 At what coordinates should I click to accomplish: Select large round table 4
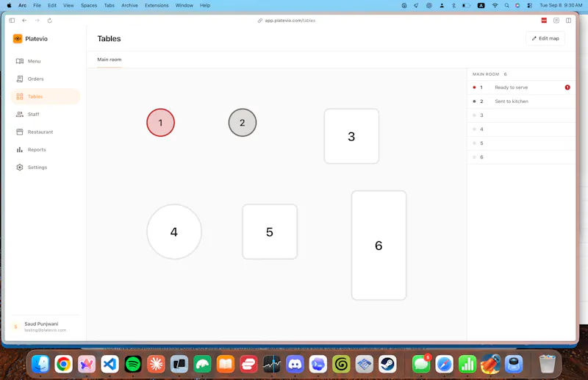[174, 232]
